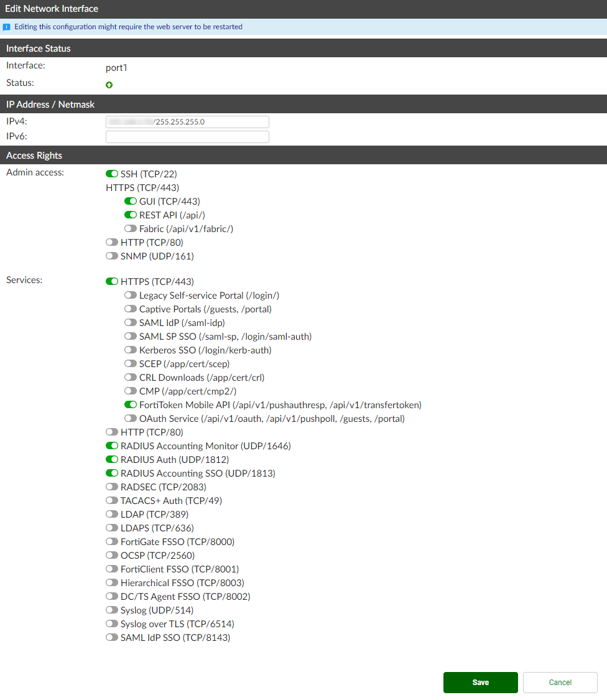This screenshot has width=607, height=700.
Task: Enable OAuth Service toggle
Action: click(x=131, y=418)
